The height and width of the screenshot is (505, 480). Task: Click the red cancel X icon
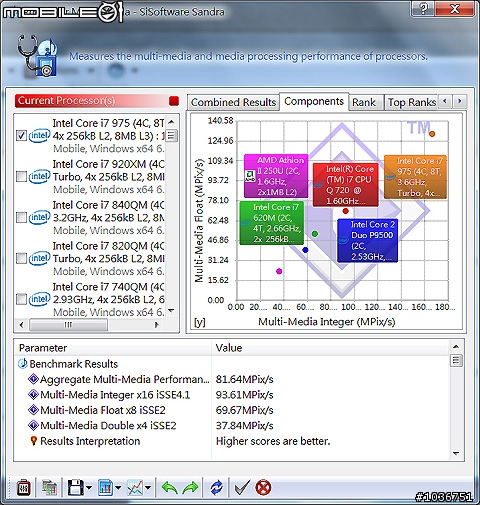263,488
